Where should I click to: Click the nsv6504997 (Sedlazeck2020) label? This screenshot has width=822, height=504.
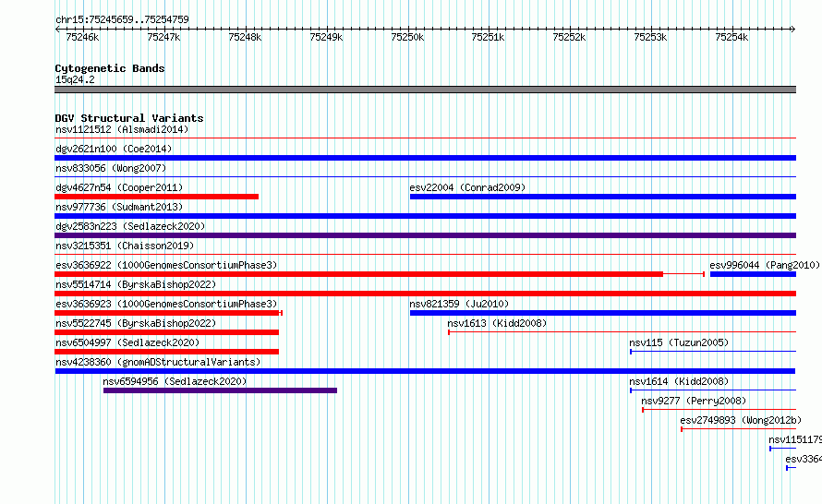[127, 342]
